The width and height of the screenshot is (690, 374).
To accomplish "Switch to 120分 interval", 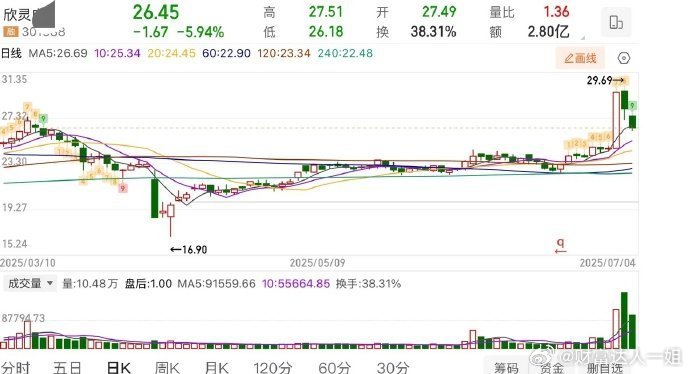I will tap(273, 367).
